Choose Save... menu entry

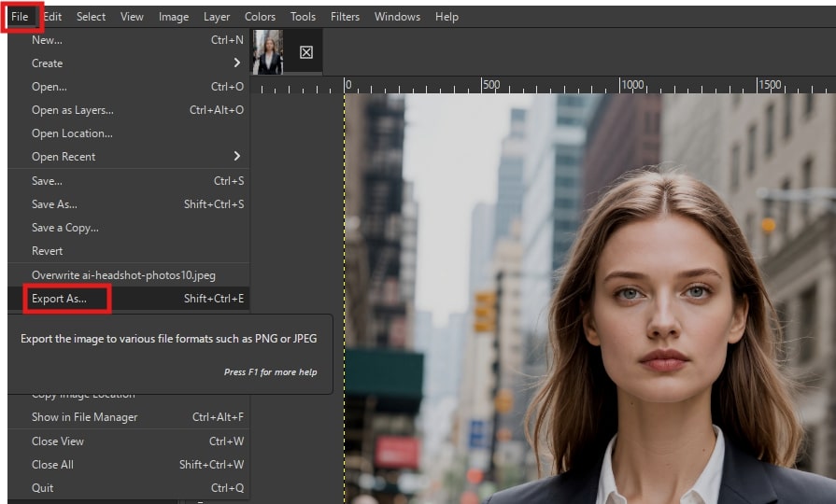coord(129,181)
